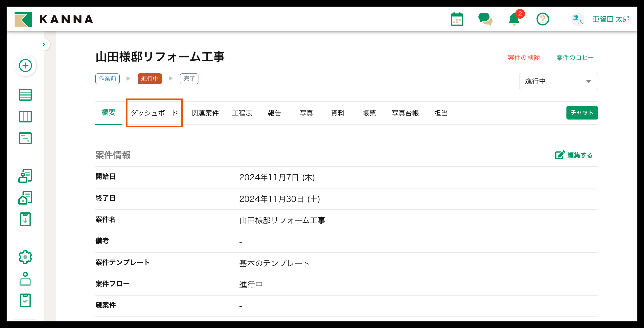Click the clipboard download sidebar icon

click(x=25, y=219)
